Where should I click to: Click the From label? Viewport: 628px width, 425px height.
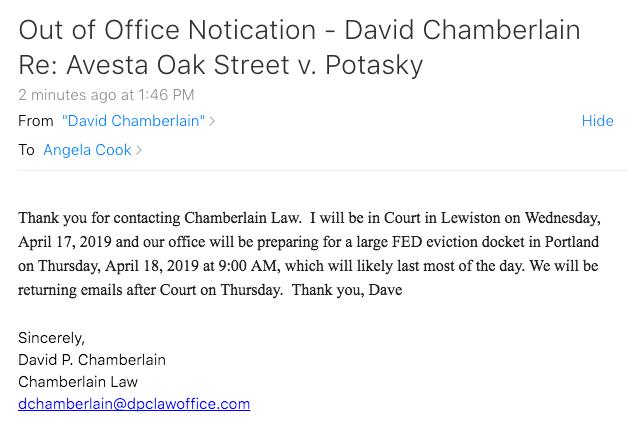coord(36,121)
